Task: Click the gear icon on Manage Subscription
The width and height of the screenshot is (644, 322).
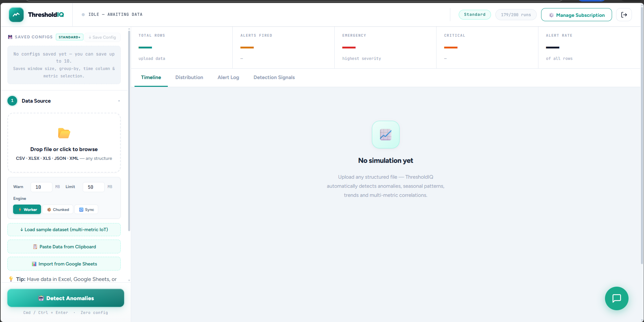Action: pos(551,15)
